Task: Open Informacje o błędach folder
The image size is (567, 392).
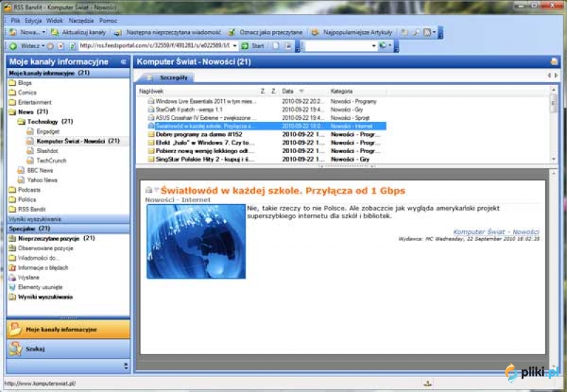Action: click(x=39, y=268)
